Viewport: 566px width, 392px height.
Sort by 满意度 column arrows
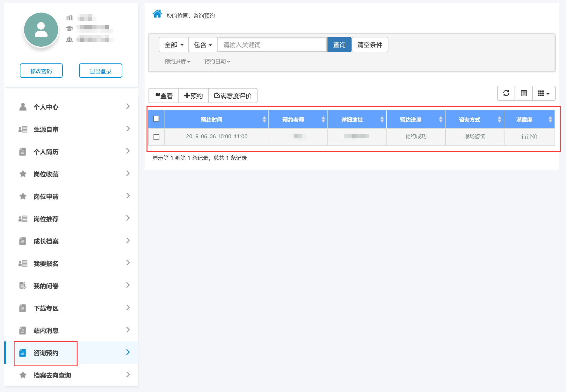550,120
